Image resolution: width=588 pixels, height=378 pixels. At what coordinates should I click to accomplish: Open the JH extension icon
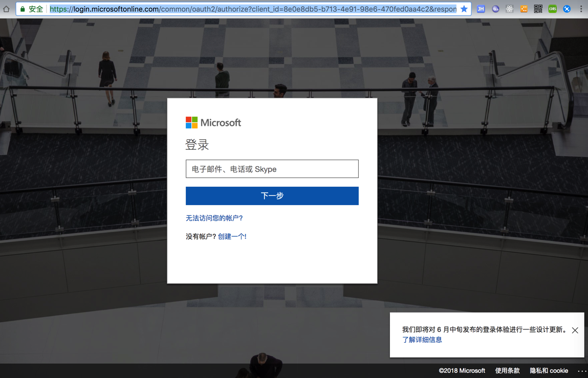coord(481,9)
